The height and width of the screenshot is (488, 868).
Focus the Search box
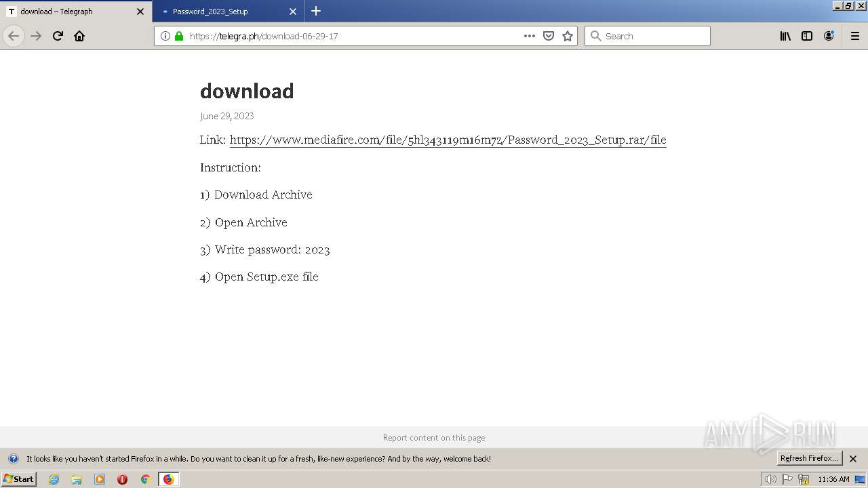pos(648,36)
